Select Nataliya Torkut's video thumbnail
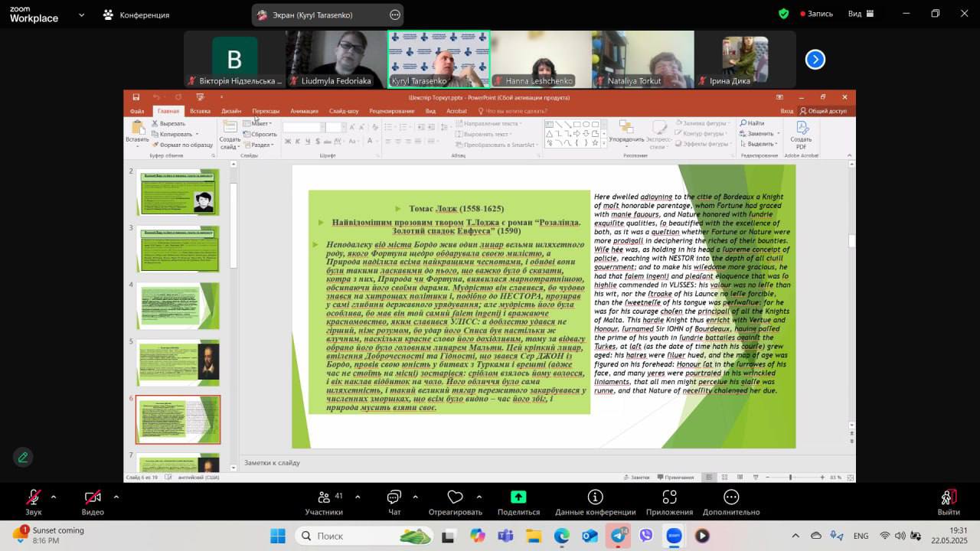Screen dimensions: 980x551 642,59
